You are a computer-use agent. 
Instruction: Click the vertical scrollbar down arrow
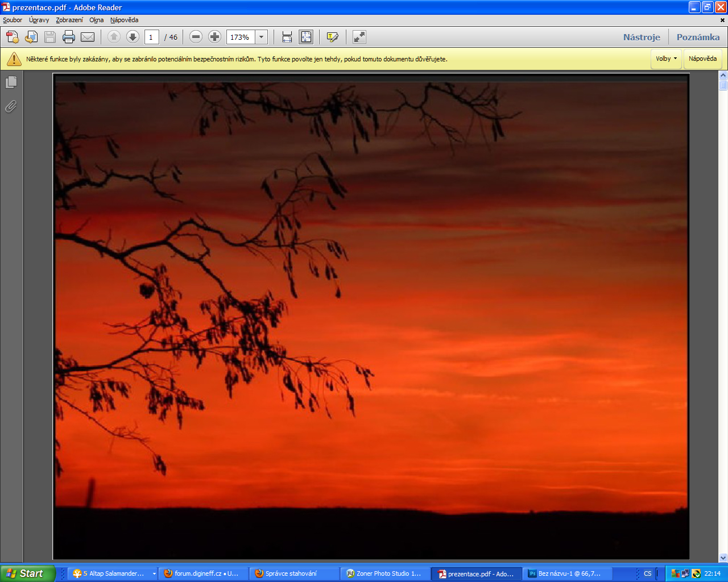(x=723, y=558)
